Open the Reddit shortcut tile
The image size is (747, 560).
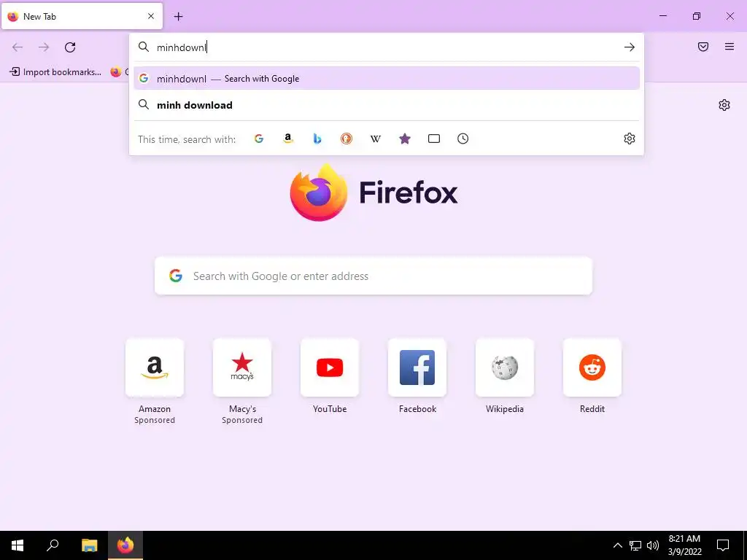tap(592, 367)
